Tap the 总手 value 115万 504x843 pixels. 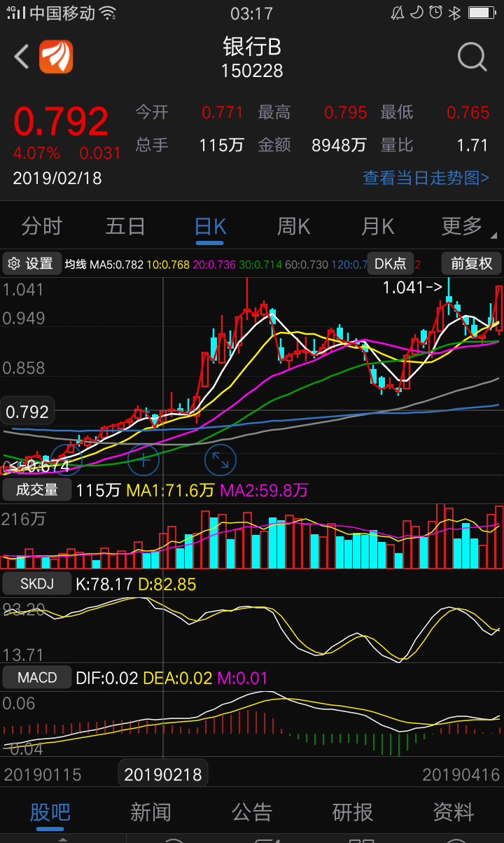click(x=221, y=145)
